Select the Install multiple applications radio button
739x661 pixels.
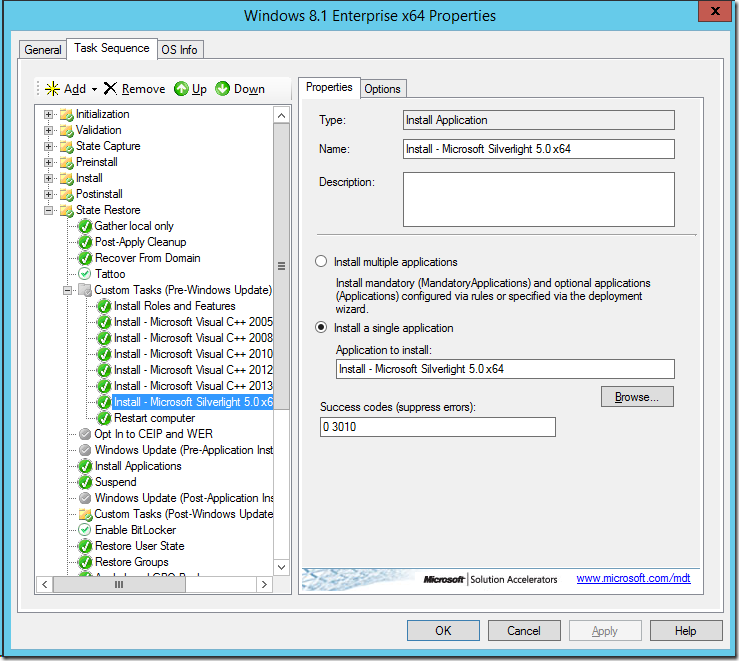point(321,261)
